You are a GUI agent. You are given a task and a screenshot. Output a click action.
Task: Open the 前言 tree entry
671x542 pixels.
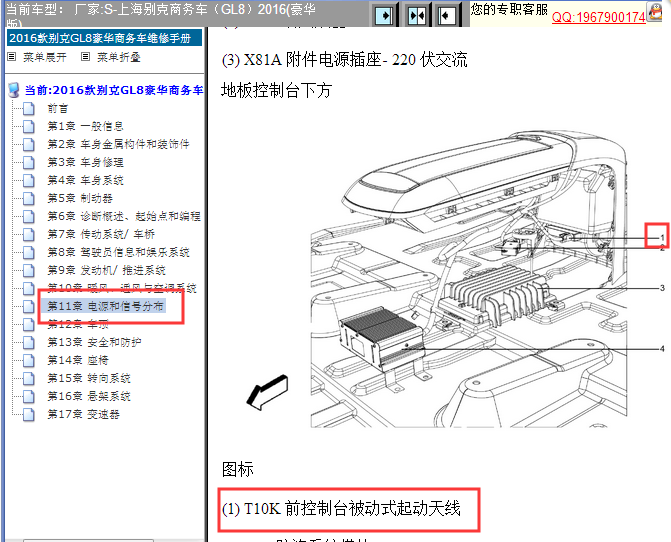click(58, 108)
